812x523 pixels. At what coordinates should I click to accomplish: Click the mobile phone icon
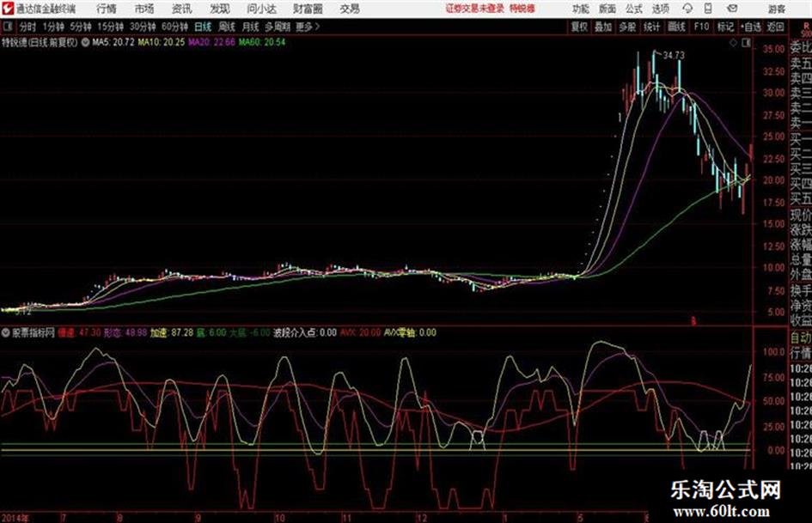pyautogui.click(x=708, y=9)
